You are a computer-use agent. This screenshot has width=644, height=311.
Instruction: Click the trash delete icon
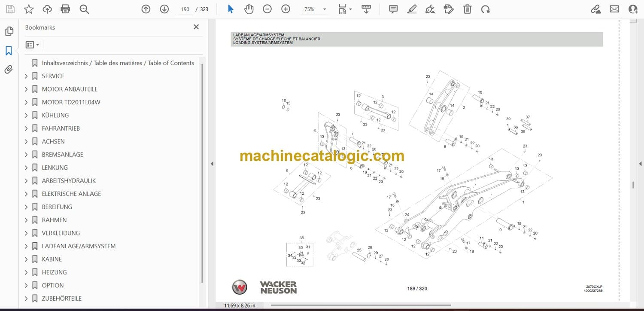(467, 9)
